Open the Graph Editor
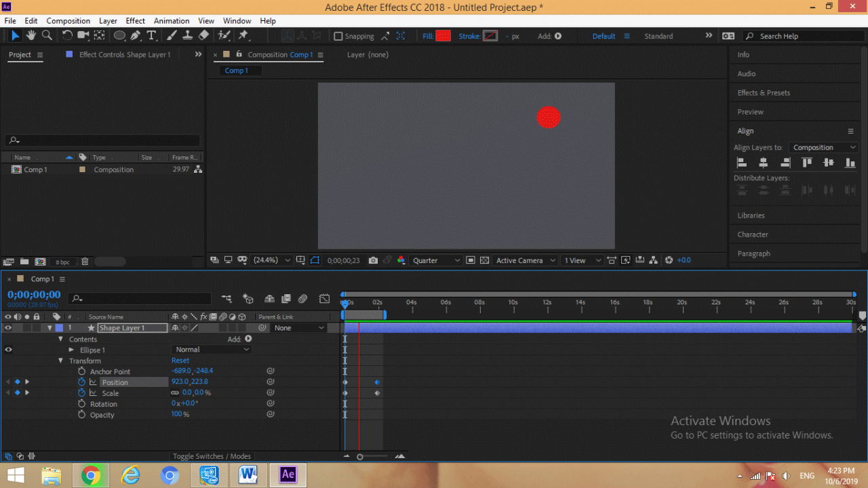The image size is (868, 488). pos(325,298)
